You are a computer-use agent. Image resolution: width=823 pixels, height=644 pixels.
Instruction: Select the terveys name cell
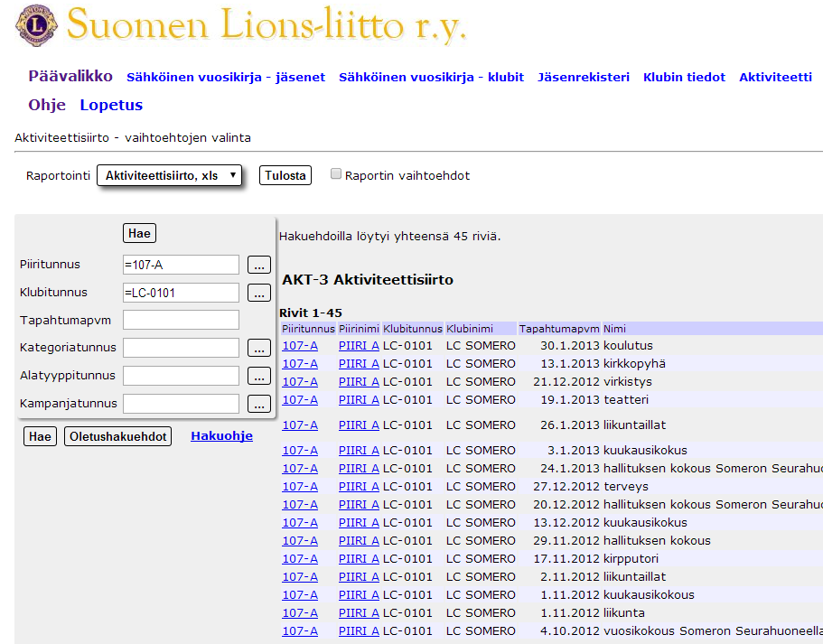[x=626, y=487]
